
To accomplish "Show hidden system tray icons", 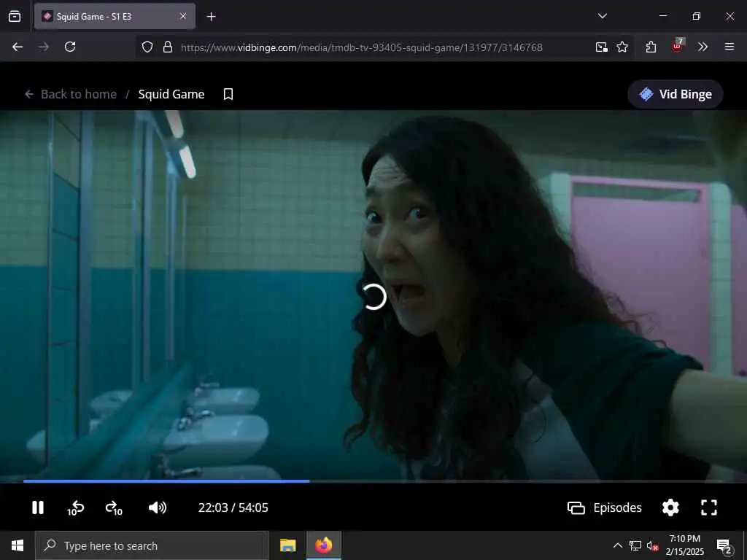I will coord(617,545).
